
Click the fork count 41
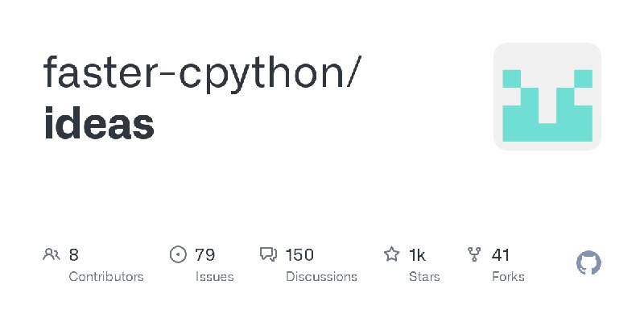[500, 255]
